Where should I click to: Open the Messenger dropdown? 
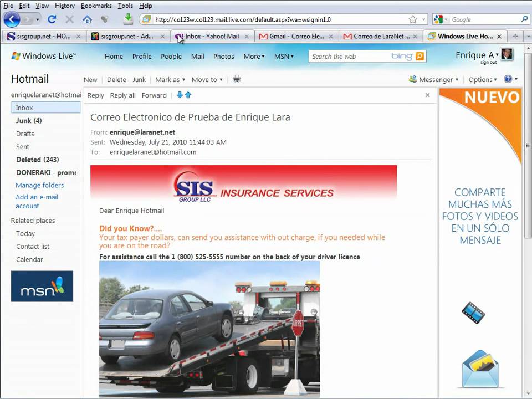pyautogui.click(x=433, y=79)
